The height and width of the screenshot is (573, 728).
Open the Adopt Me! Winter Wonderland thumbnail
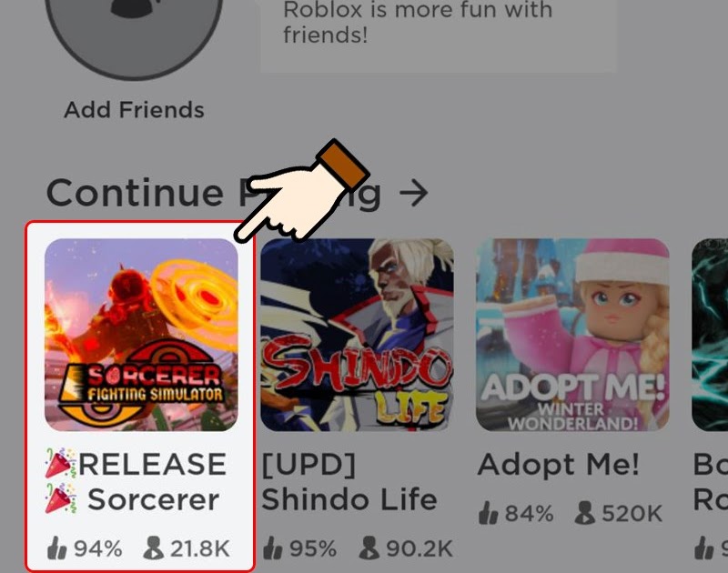click(572, 335)
